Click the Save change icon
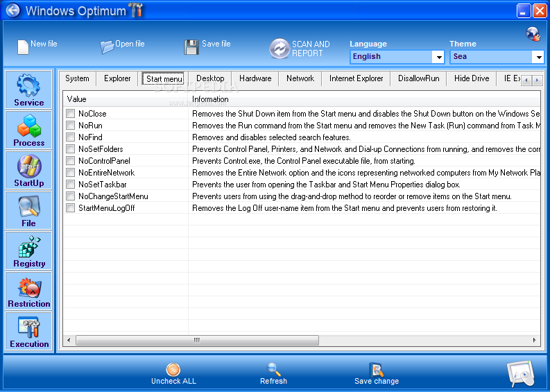Screen dimensions: 550x392 [x=377, y=370]
